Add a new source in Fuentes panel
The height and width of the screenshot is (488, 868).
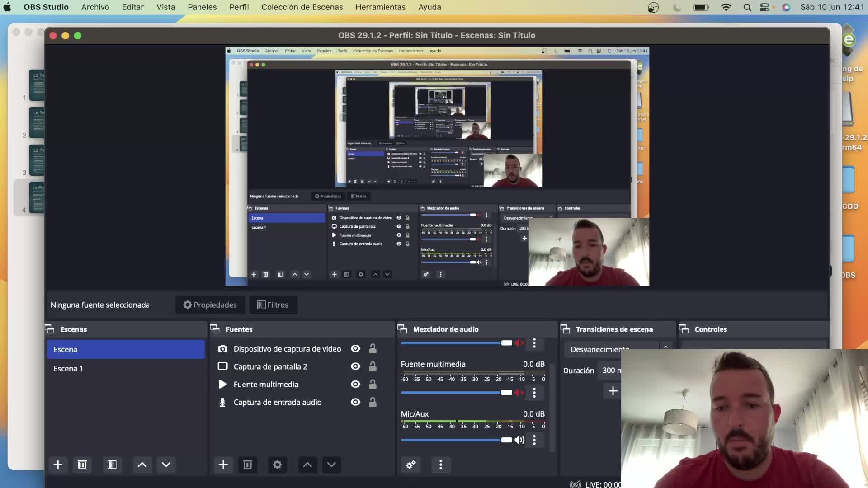(223, 465)
